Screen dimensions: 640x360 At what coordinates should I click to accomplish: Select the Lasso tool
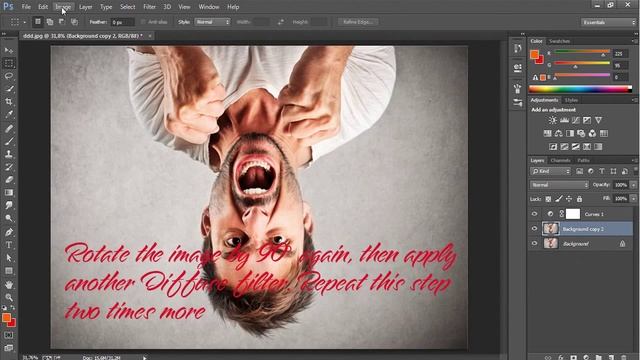click(x=9, y=76)
